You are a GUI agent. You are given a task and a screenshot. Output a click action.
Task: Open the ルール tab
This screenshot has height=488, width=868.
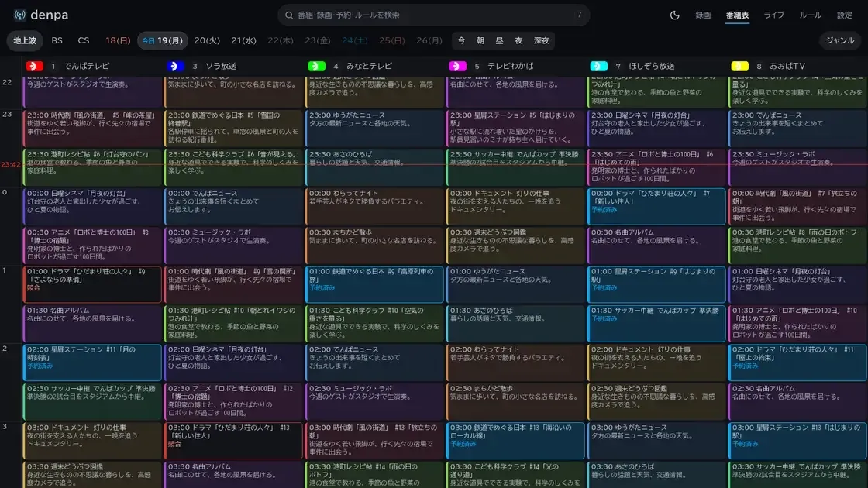tap(810, 15)
